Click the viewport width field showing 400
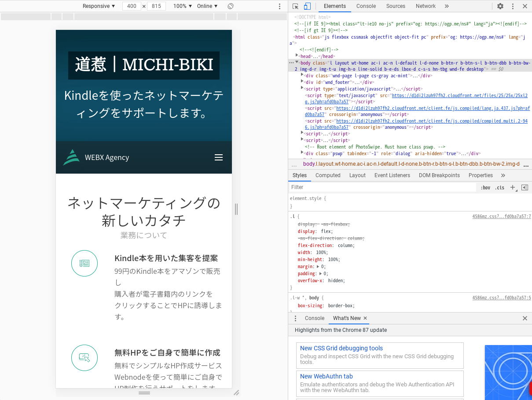 [x=132, y=6]
